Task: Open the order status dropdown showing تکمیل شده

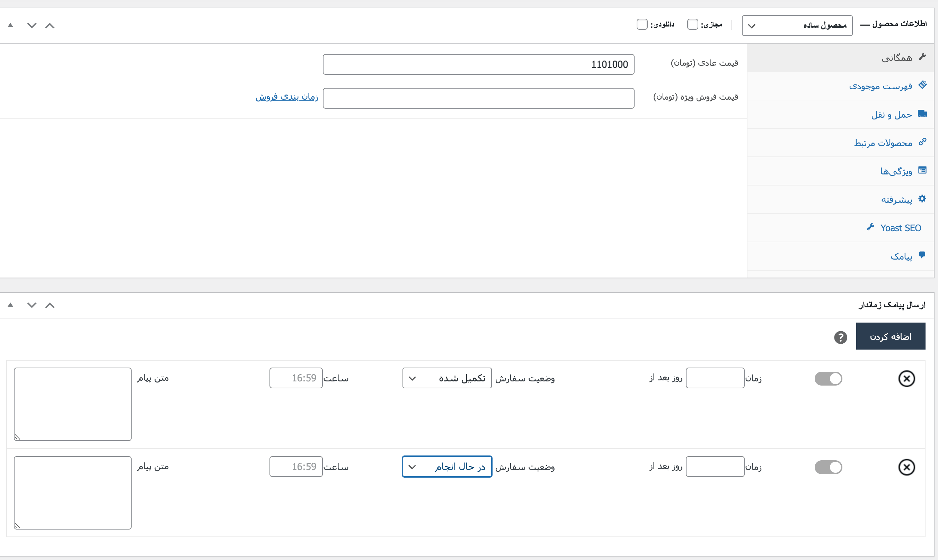Action: point(447,378)
